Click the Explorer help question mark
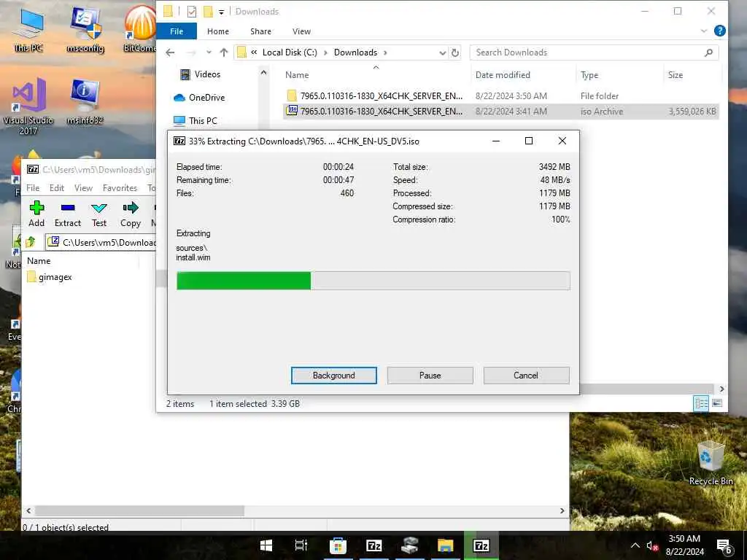The width and height of the screenshot is (747, 560). click(x=720, y=31)
